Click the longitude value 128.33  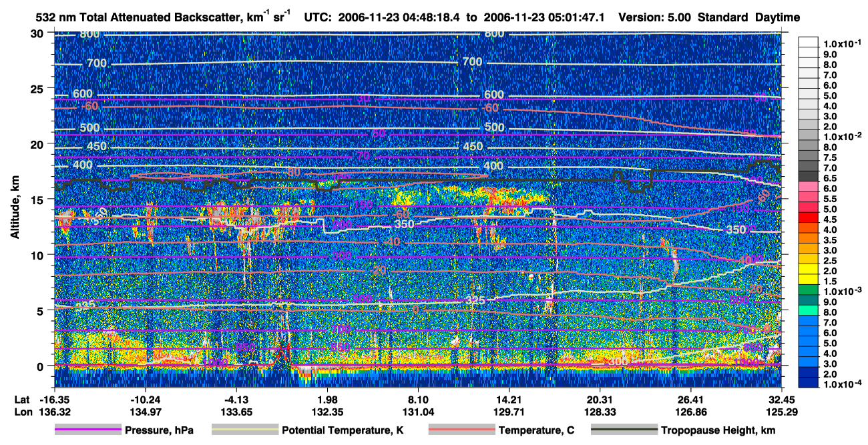click(600, 412)
